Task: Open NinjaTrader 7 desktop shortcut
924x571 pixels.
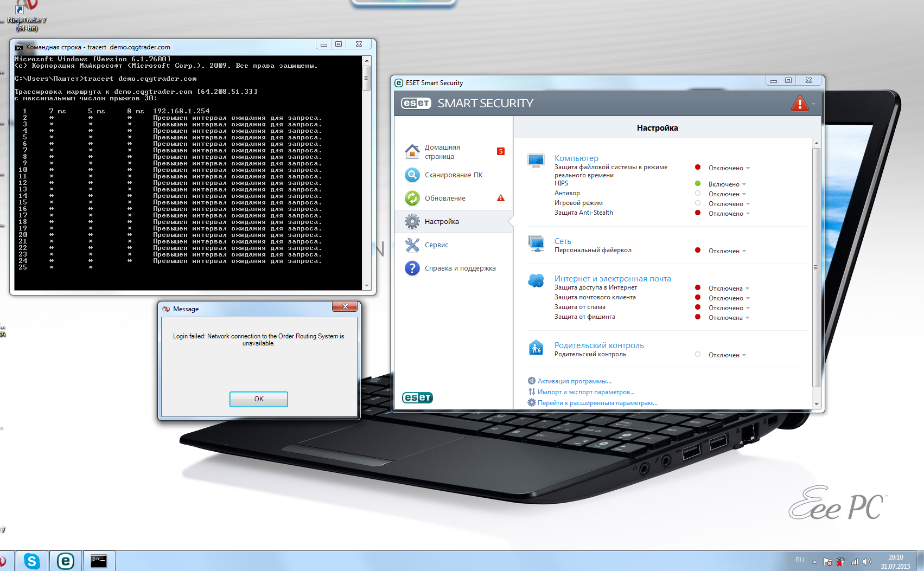Action: coord(27,16)
